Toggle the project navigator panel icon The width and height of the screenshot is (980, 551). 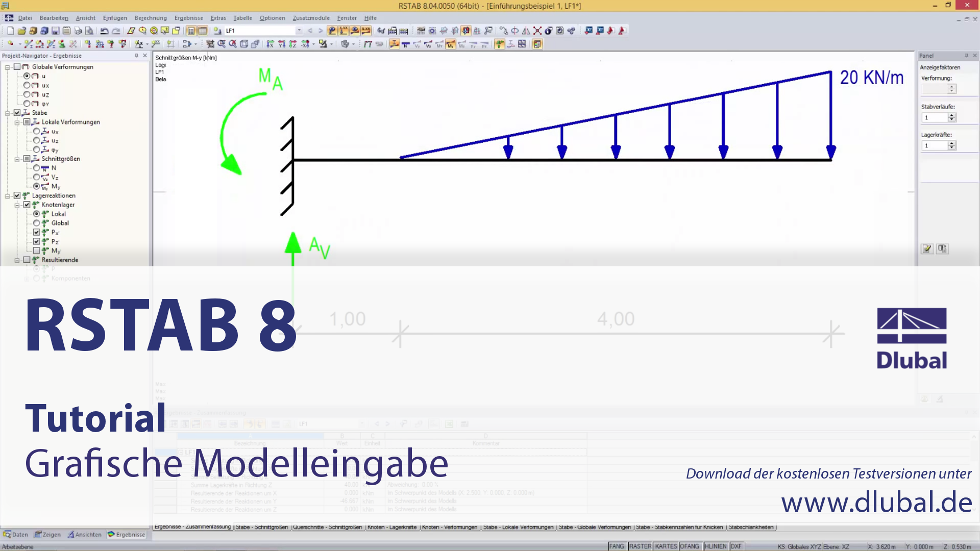pos(191,31)
